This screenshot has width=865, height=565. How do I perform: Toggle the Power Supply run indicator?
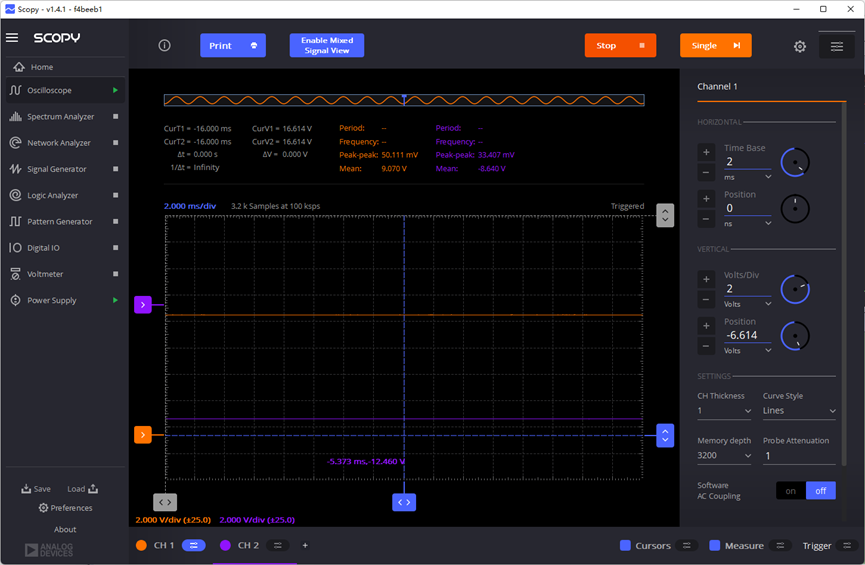(x=115, y=300)
